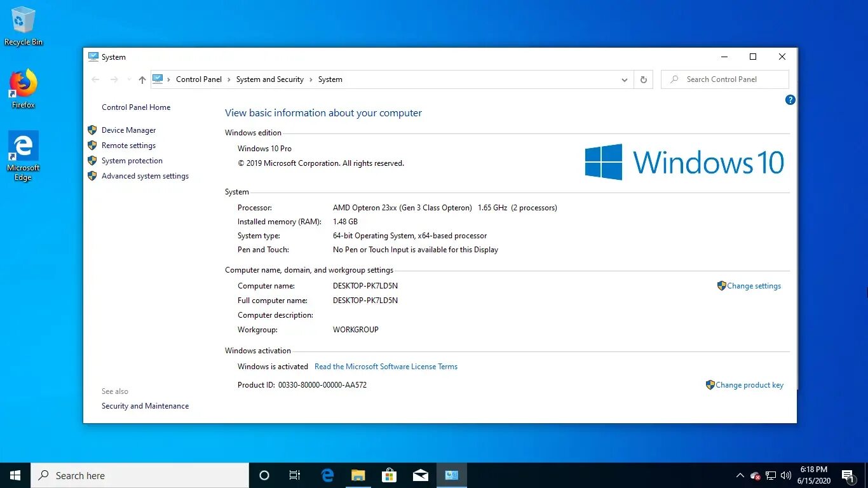This screenshot has width=868, height=488.
Task: Click the help question mark icon
Action: 790,100
